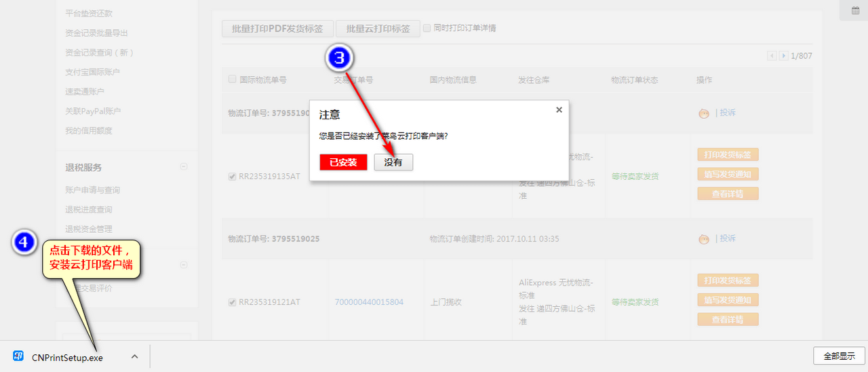This screenshot has width=868, height=372.
Task: Click the 等待卖家发货 status for RR235319121AT
Action: coord(635,302)
